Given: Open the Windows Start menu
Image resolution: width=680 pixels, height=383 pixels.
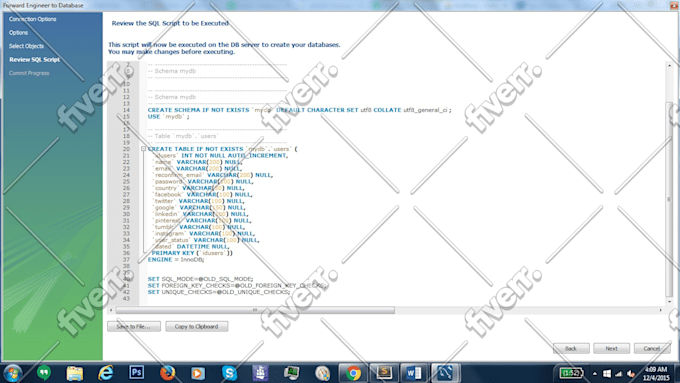Looking at the screenshot, I should pos(12,373).
